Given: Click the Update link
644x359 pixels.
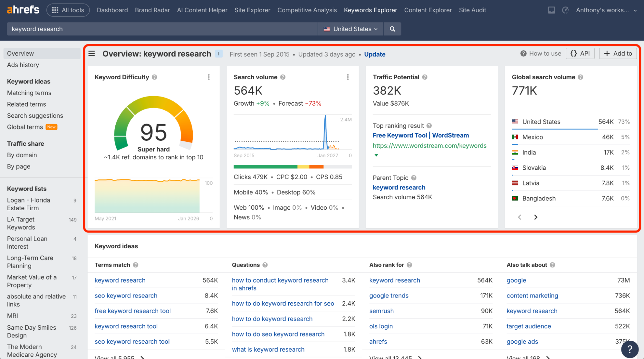Looking at the screenshot, I should click(x=374, y=54).
